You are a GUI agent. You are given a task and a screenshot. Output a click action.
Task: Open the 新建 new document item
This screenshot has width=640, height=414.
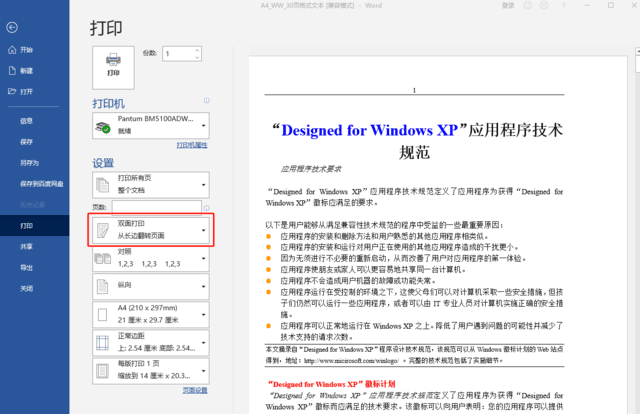[x=27, y=71]
